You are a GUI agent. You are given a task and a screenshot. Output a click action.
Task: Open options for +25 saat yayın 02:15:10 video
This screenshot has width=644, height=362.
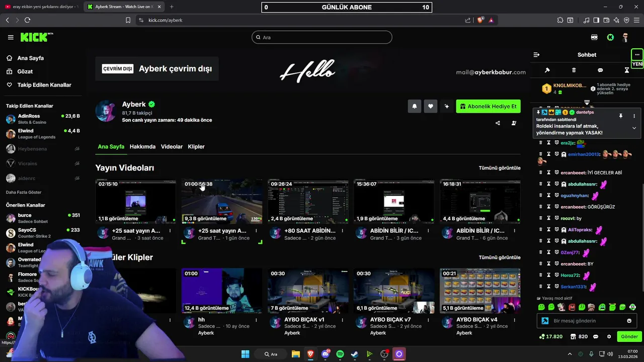point(170,231)
